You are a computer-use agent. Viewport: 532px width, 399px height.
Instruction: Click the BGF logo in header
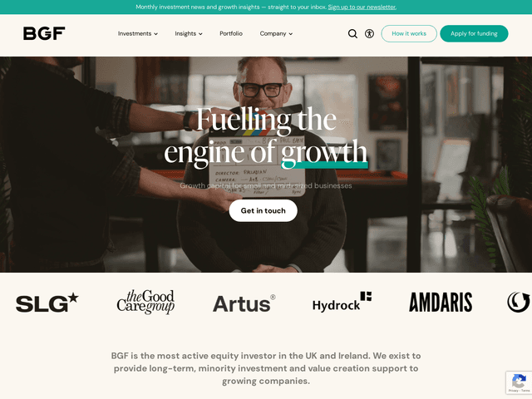(44, 33)
